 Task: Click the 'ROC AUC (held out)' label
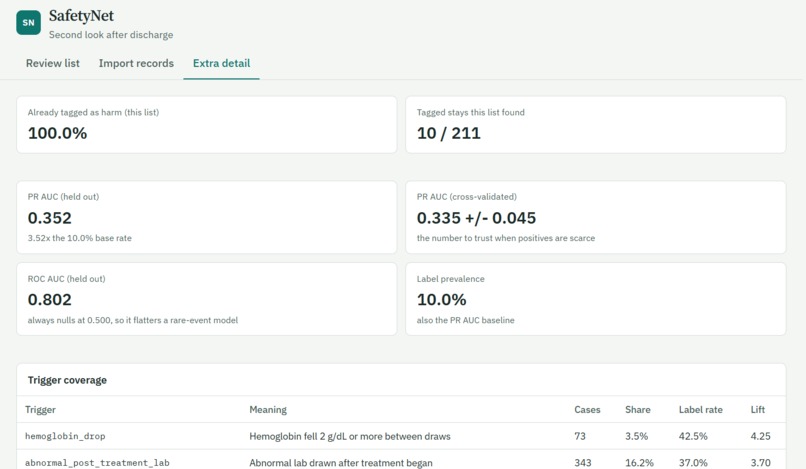pyautogui.click(x=66, y=279)
